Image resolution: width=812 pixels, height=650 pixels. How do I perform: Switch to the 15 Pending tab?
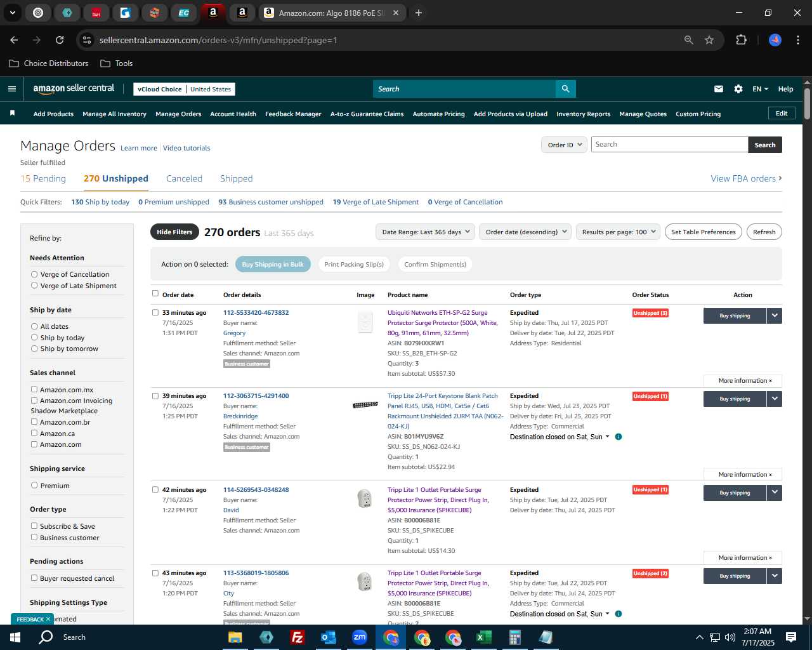click(x=43, y=178)
